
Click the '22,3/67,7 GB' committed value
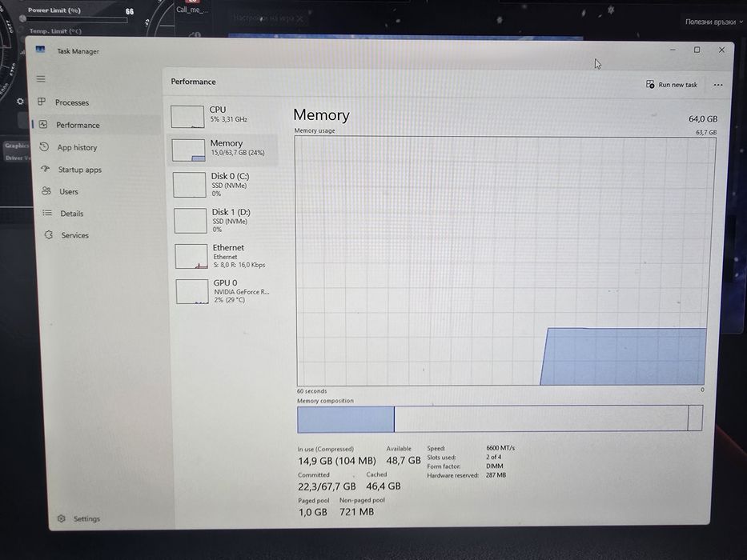click(x=327, y=486)
